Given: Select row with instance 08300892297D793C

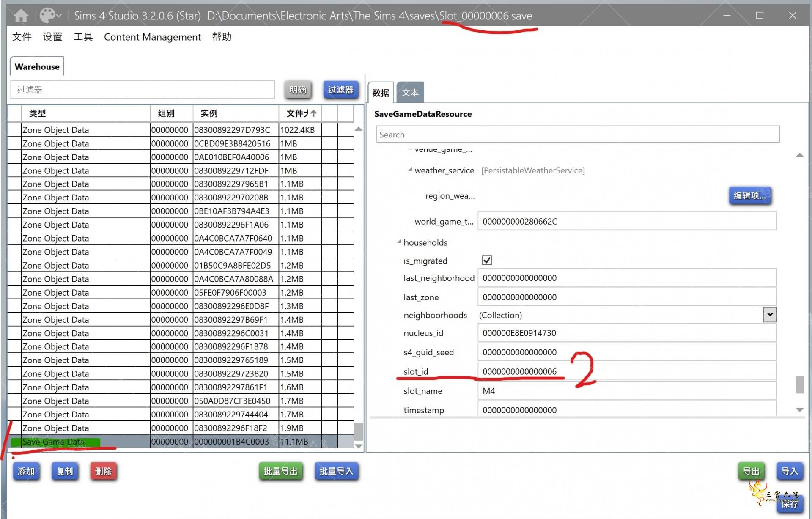Looking at the screenshot, I should click(181, 130).
